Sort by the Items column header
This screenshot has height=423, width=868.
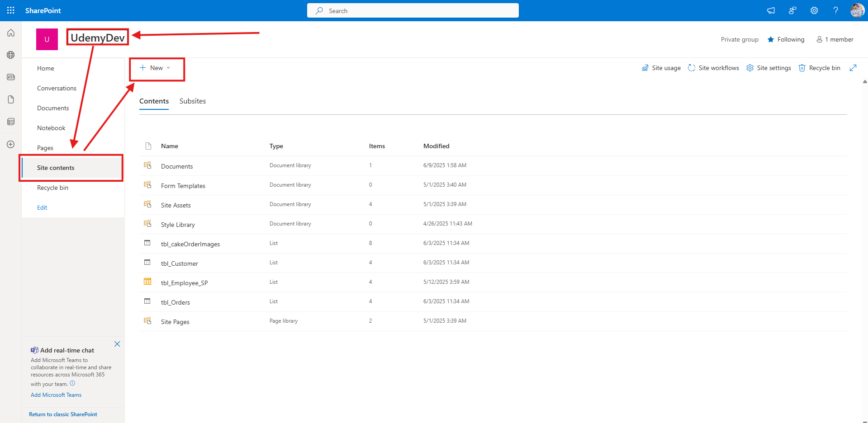(377, 146)
